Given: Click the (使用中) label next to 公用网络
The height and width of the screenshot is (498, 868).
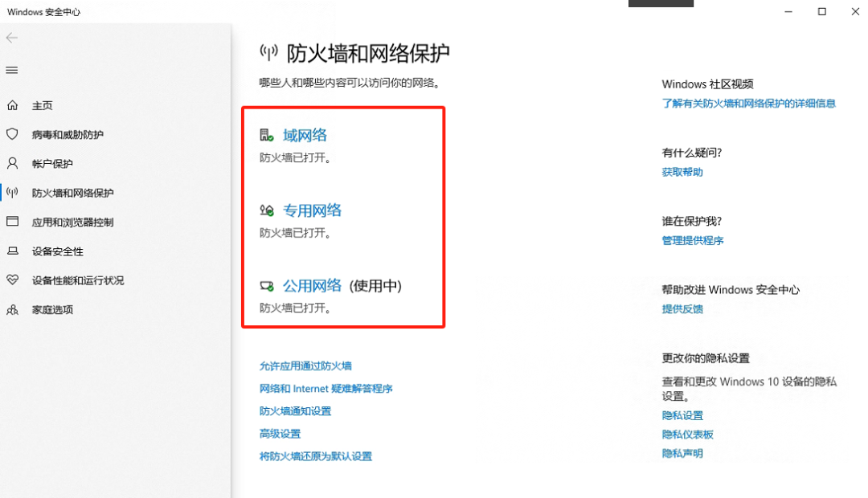Looking at the screenshot, I should [x=375, y=286].
